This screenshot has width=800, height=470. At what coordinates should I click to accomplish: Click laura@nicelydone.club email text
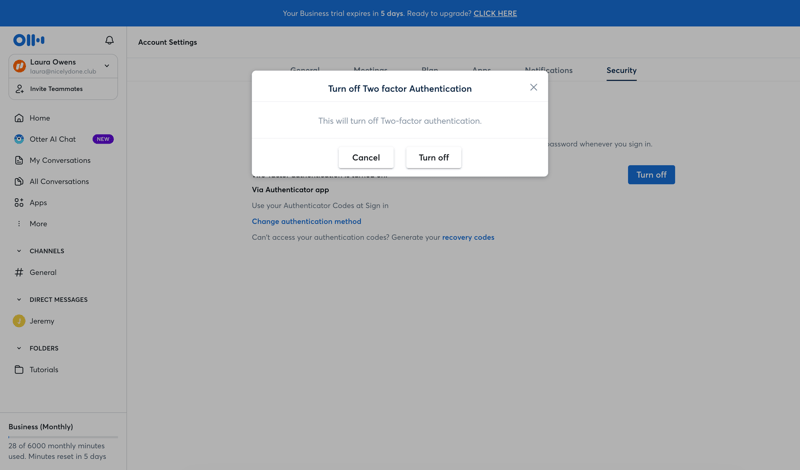(x=63, y=71)
